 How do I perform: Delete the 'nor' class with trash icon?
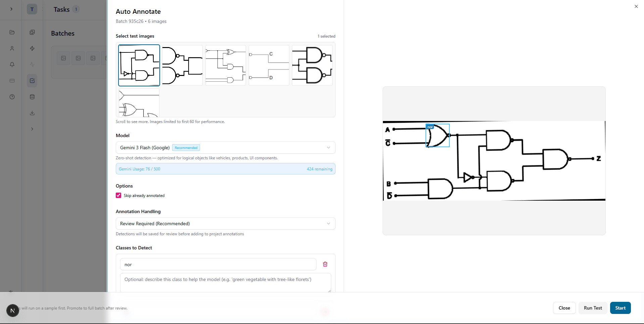pyautogui.click(x=325, y=264)
